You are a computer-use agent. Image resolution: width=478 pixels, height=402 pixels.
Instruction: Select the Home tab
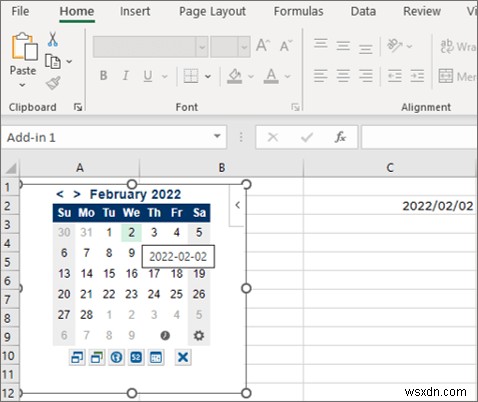[77, 11]
